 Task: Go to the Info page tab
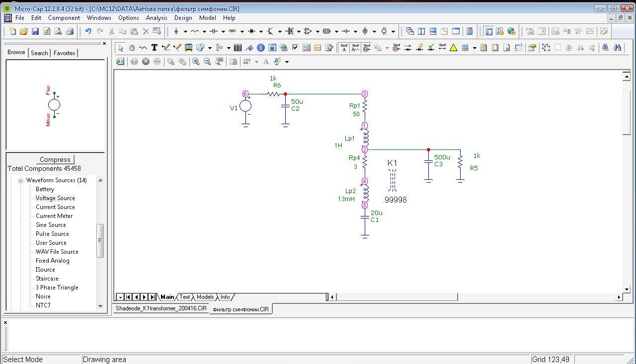(225, 297)
